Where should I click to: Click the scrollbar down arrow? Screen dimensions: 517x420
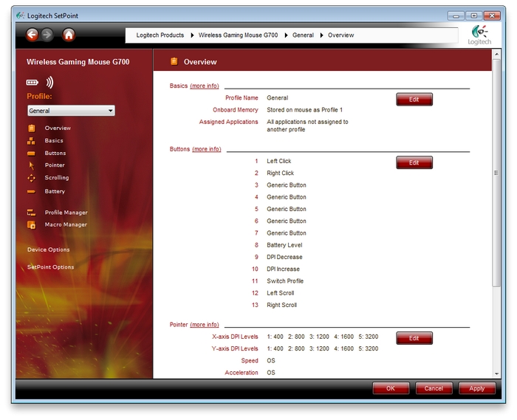coord(496,374)
